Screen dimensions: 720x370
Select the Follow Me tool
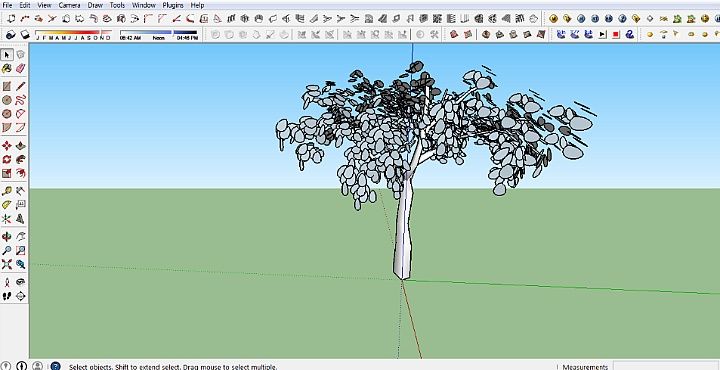click(x=20, y=160)
